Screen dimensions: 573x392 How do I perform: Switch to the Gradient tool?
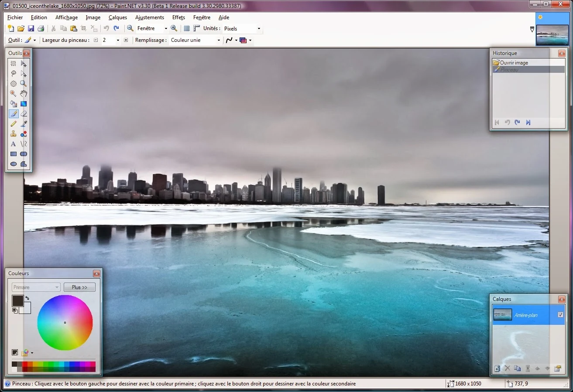pyautogui.click(x=24, y=104)
